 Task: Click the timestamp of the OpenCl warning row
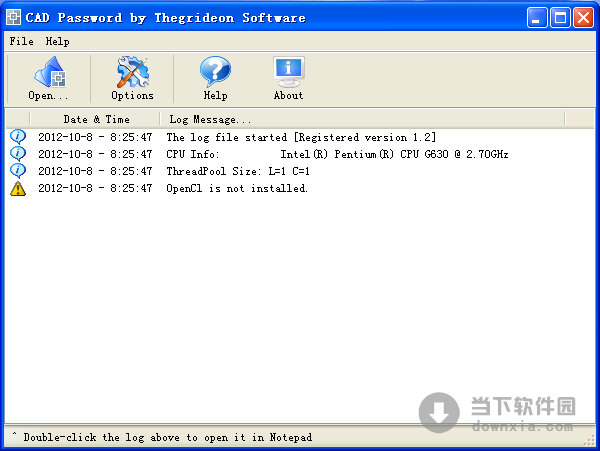(x=95, y=188)
